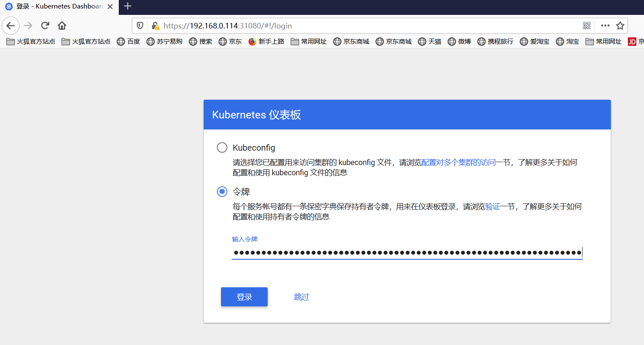Select the 令牌 token radio button

pos(222,192)
